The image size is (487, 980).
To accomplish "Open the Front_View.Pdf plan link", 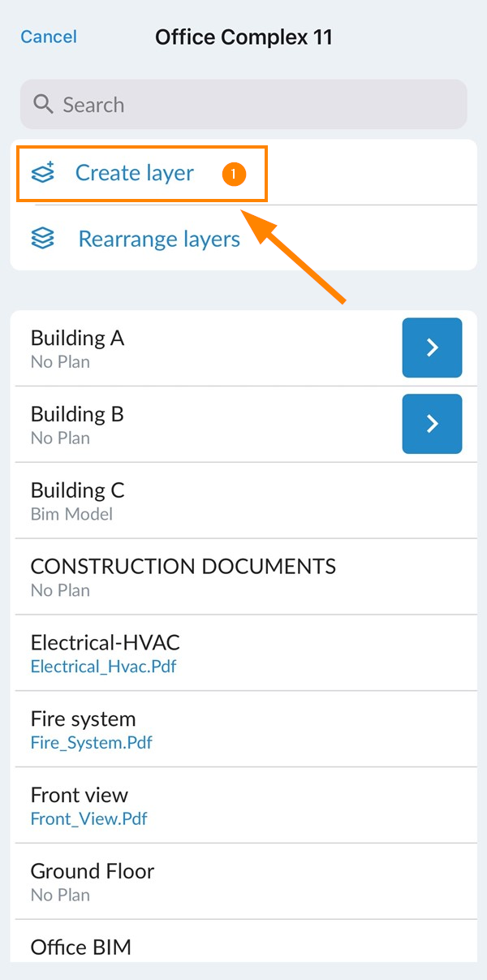I will 88,818.
